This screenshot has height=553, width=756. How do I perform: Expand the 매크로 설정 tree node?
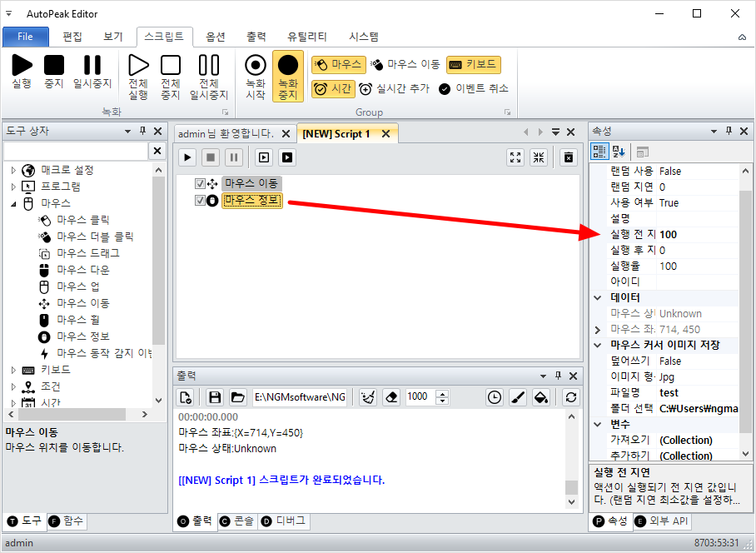click(x=13, y=170)
